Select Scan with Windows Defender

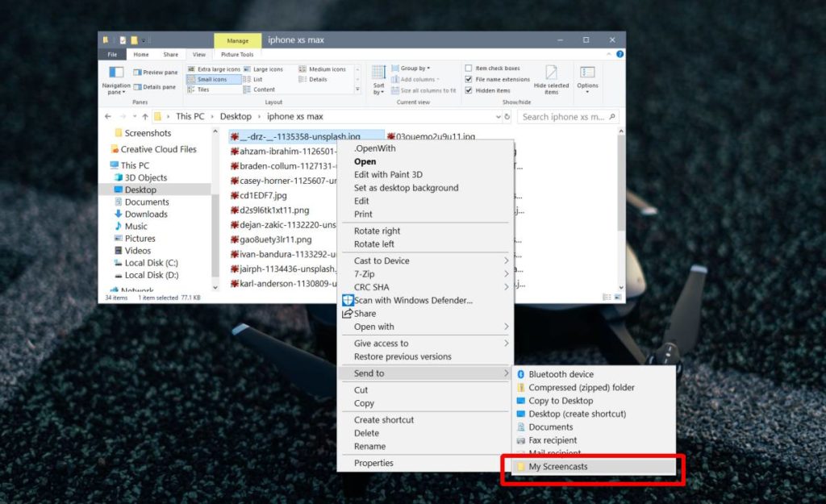(x=413, y=300)
